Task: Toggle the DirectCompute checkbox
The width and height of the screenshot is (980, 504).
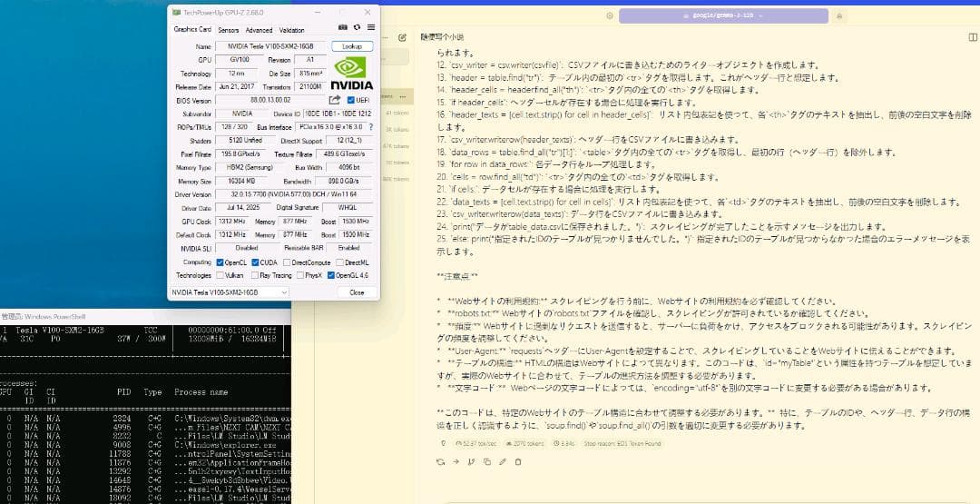Action: pos(286,262)
